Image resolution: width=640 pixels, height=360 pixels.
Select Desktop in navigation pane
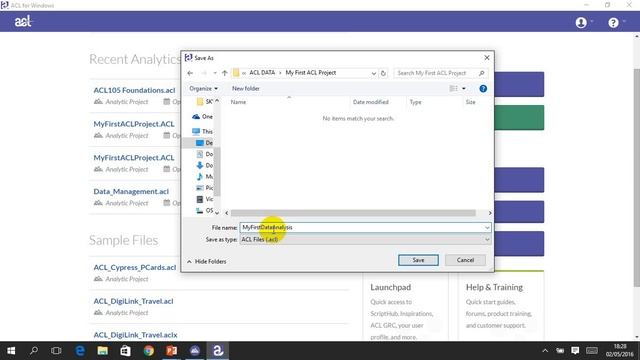pos(204,143)
